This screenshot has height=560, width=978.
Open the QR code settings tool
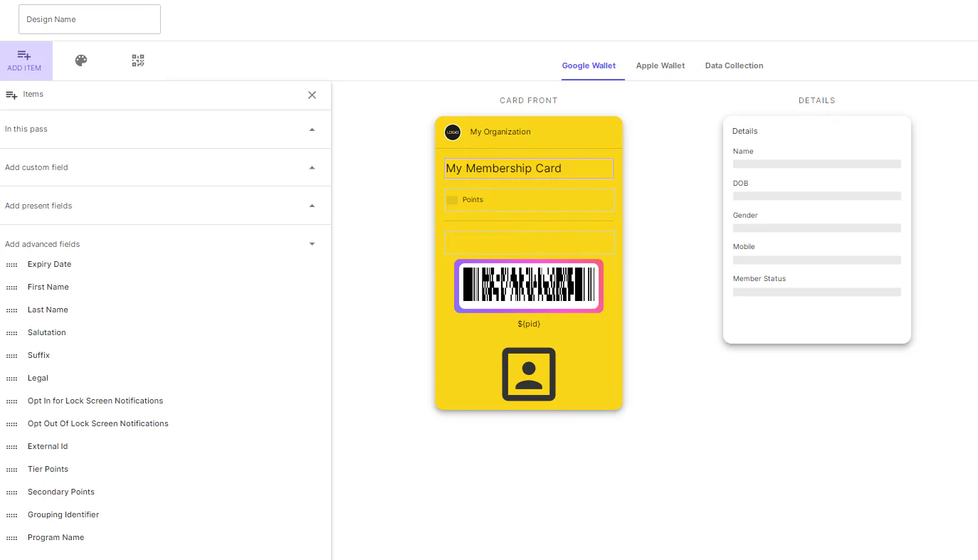[138, 60]
